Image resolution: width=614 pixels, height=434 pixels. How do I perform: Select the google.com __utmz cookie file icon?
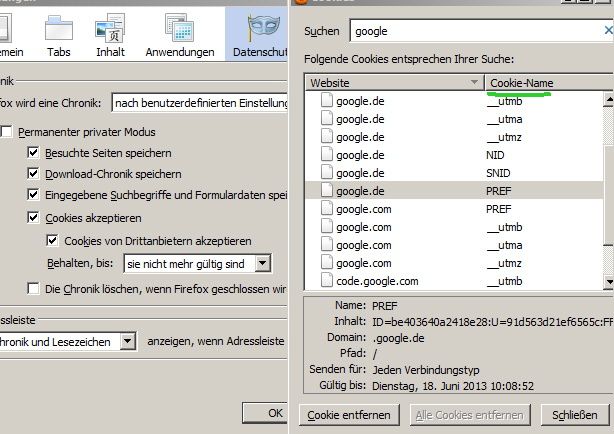[327, 262]
